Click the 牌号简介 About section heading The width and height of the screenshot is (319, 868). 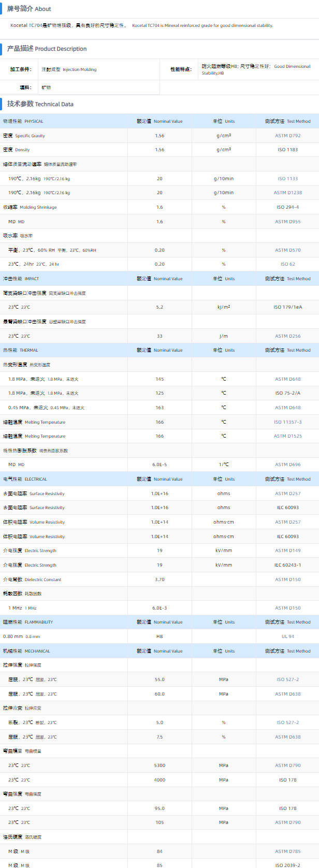[29, 9]
